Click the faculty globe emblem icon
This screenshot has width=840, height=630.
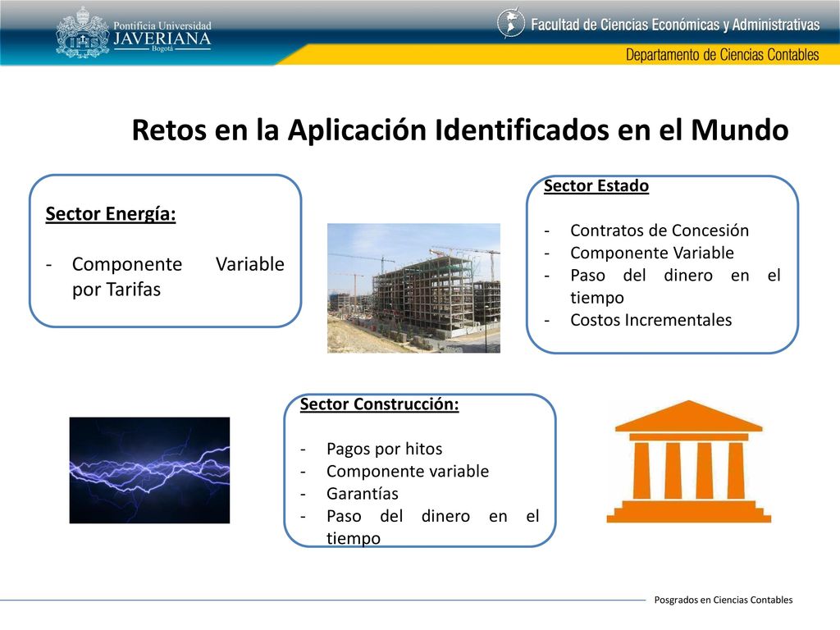(510, 23)
